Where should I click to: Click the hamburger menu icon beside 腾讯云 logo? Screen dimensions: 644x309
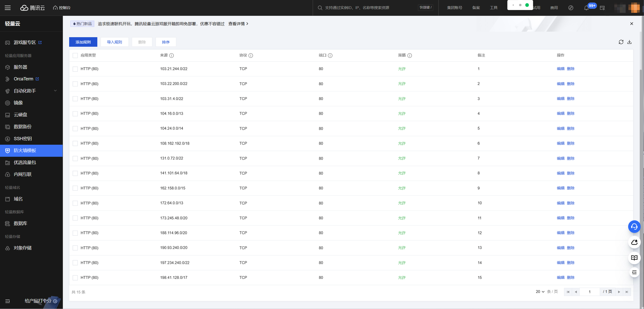click(x=8, y=8)
